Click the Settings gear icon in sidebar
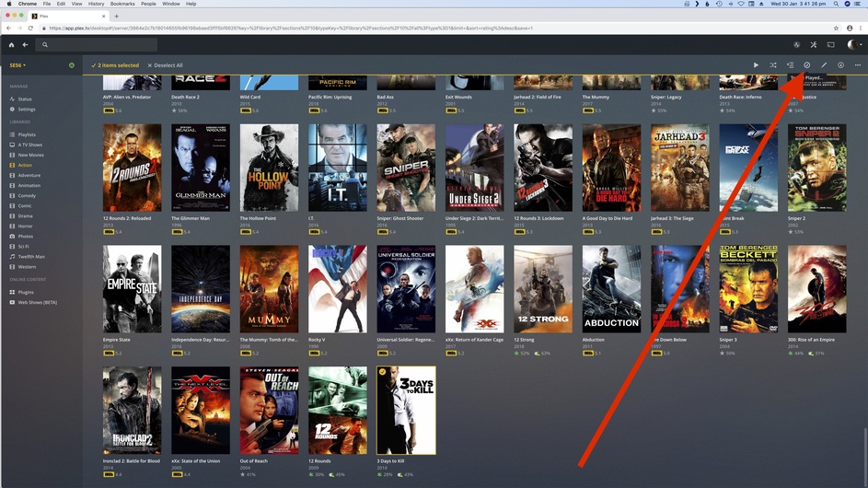This screenshot has width=868, height=488. (12, 110)
